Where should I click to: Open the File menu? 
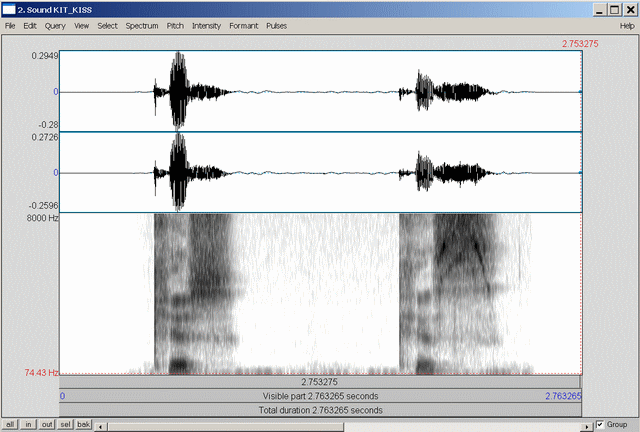10,25
